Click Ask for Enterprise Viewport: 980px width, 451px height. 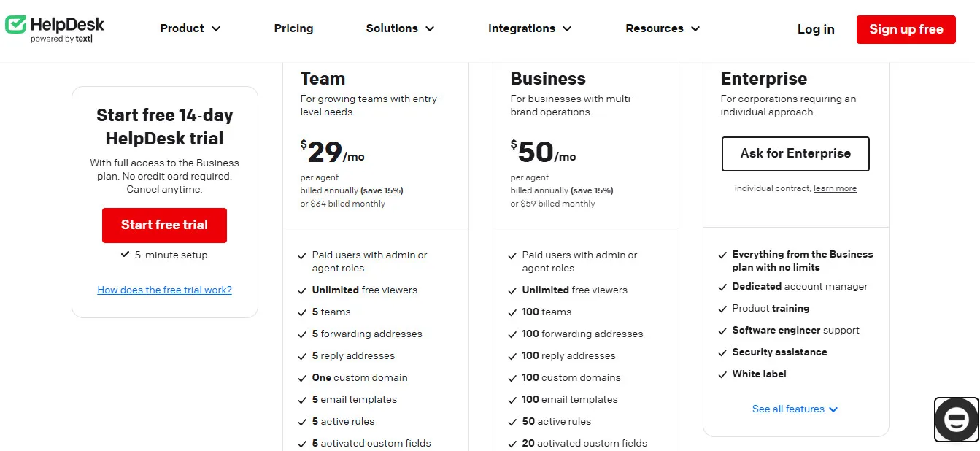[795, 154]
